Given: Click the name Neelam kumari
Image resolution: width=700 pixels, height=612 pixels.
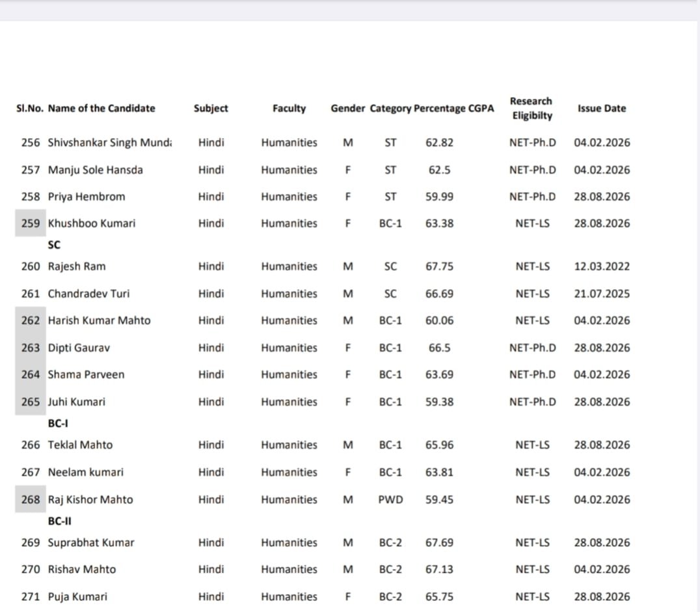Looking at the screenshot, I should pos(86,472).
